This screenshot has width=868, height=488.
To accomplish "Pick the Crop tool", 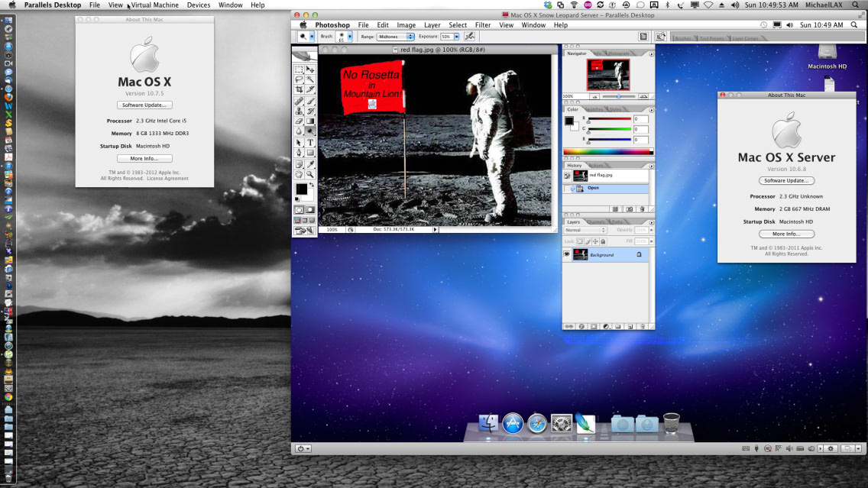I will click(300, 89).
